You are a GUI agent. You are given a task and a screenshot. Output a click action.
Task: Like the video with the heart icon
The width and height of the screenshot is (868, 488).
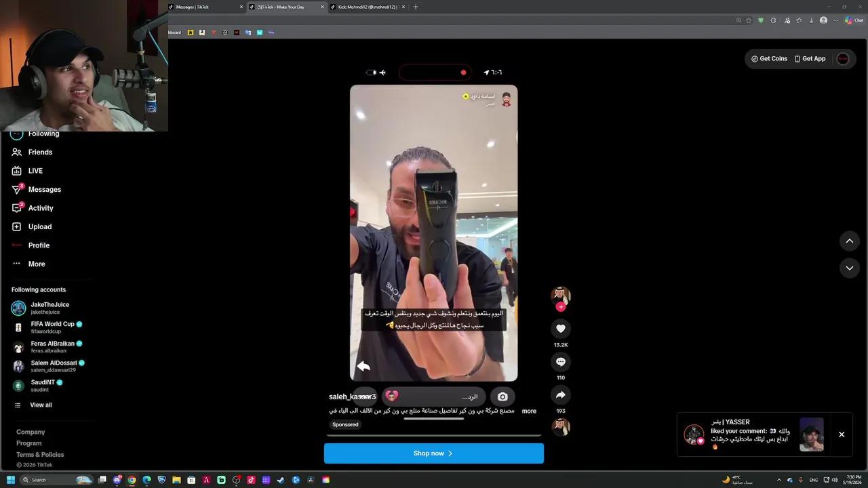point(561,329)
